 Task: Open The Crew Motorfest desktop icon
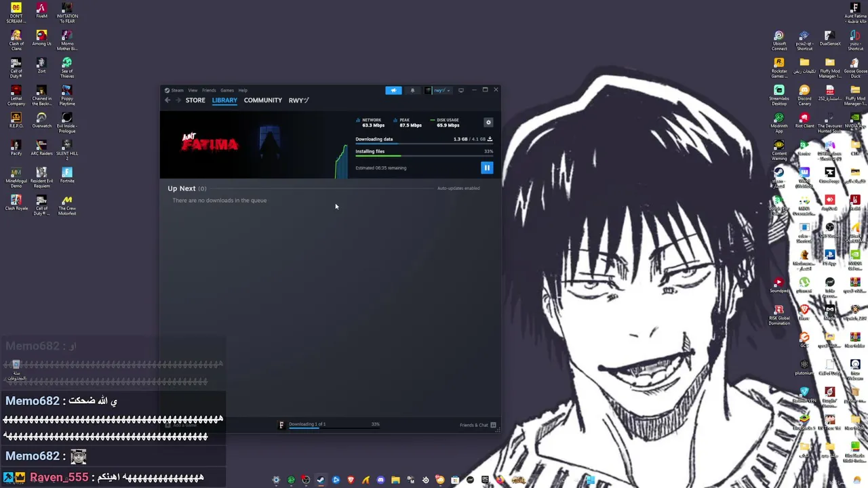[x=66, y=205]
